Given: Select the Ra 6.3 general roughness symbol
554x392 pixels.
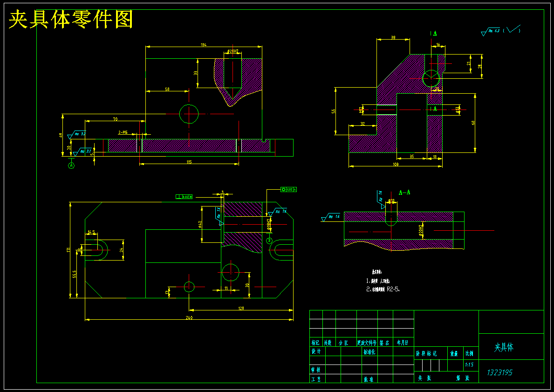Looking at the screenshot, I should (491, 31).
